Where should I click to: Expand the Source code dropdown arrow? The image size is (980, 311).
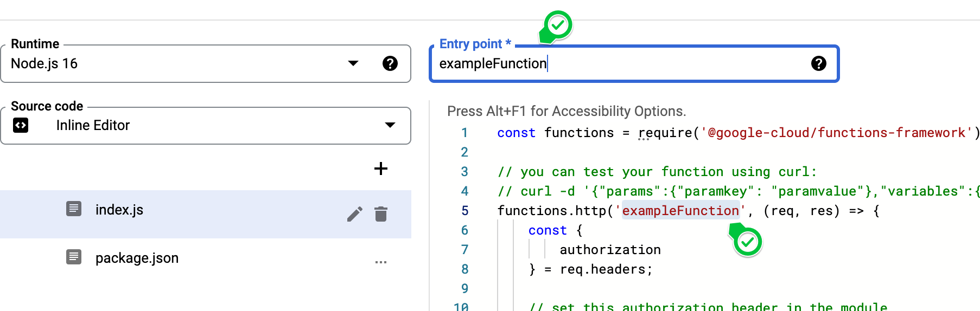(x=390, y=125)
